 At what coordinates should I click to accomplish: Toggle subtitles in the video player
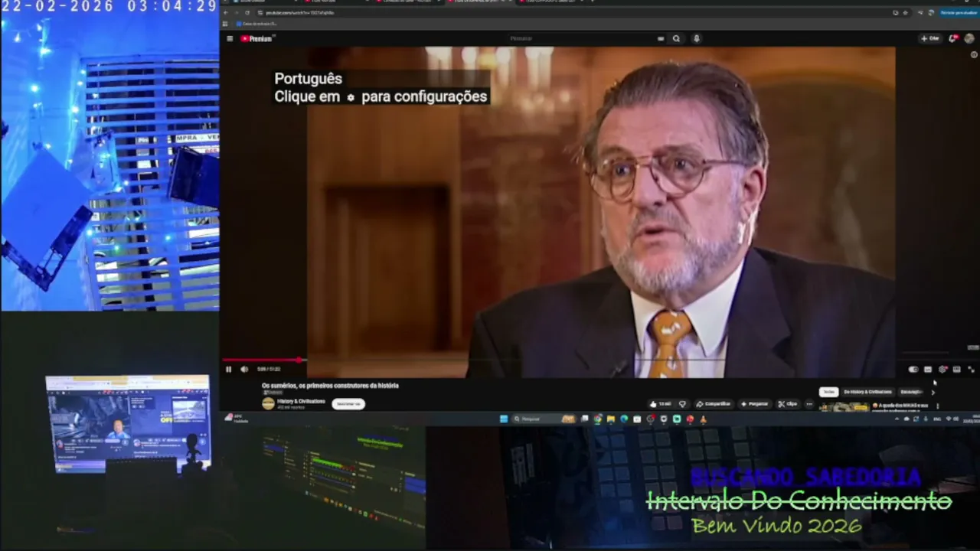pyautogui.click(x=928, y=370)
